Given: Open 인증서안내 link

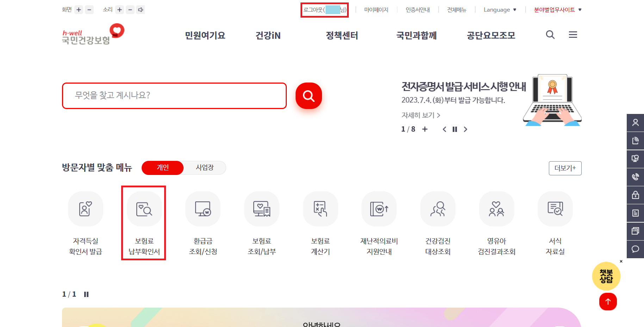Looking at the screenshot, I should (x=417, y=10).
